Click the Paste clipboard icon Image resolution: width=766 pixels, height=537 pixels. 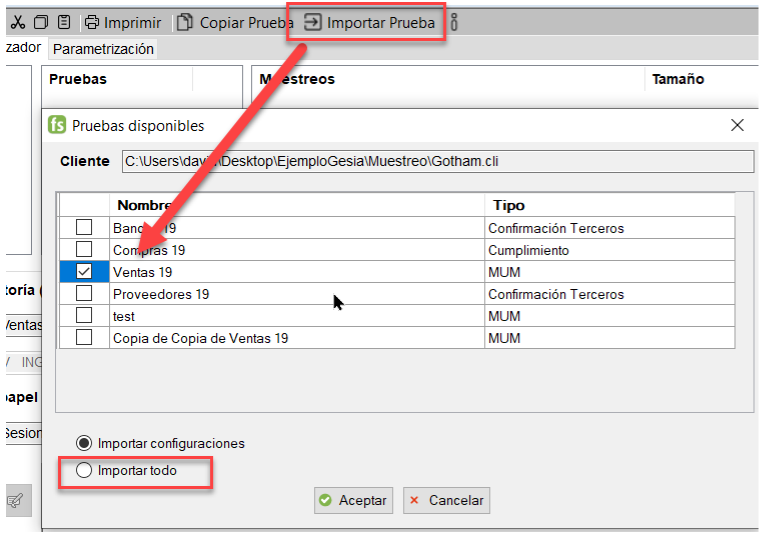(x=64, y=22)
